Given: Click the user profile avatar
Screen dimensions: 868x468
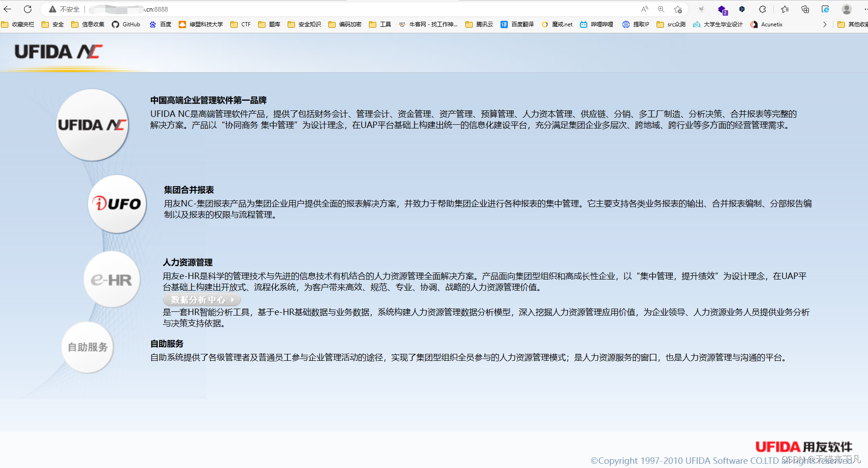Looking at the screenshot, I should [847, 9].
